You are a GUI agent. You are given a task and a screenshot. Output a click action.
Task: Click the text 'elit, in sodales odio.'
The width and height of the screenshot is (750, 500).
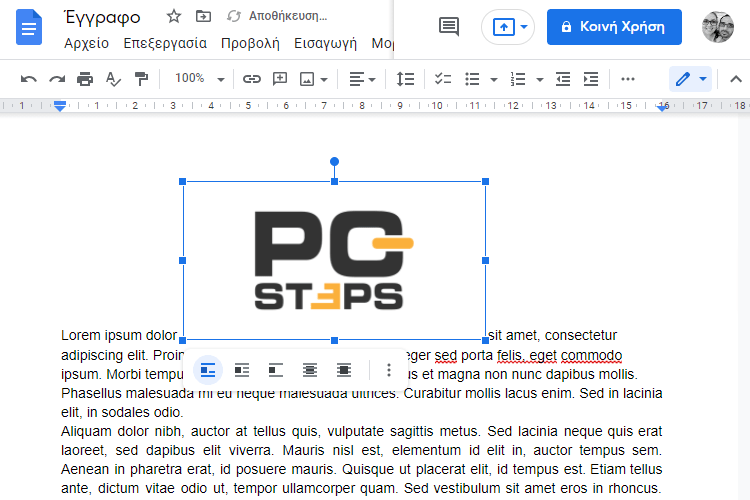click(122, 412)
